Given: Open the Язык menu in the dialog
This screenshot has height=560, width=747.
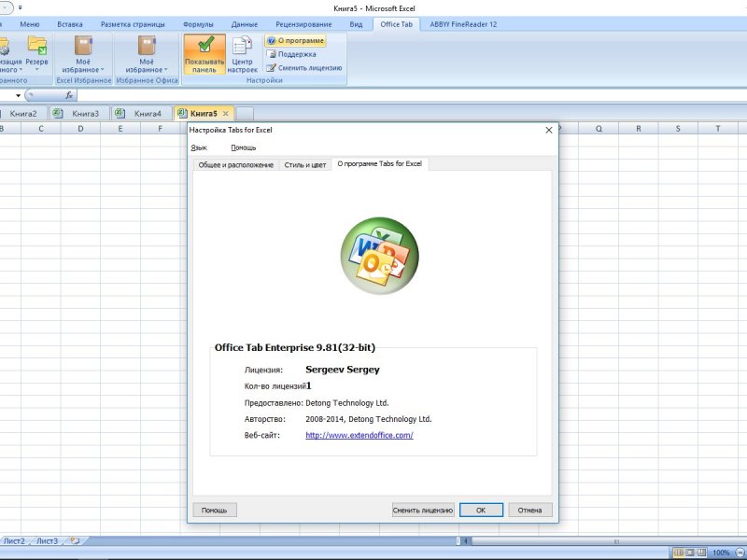Looking at the screenshot, I should pos(199,147).
